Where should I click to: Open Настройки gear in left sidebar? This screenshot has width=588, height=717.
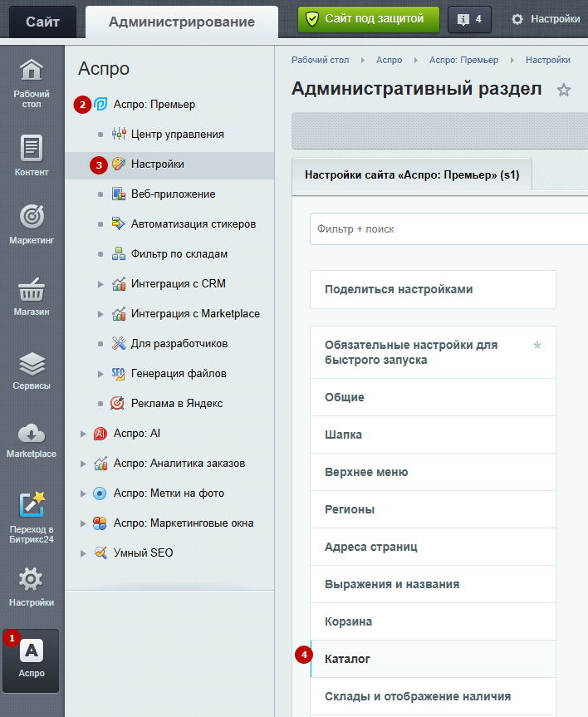(31, 587)
